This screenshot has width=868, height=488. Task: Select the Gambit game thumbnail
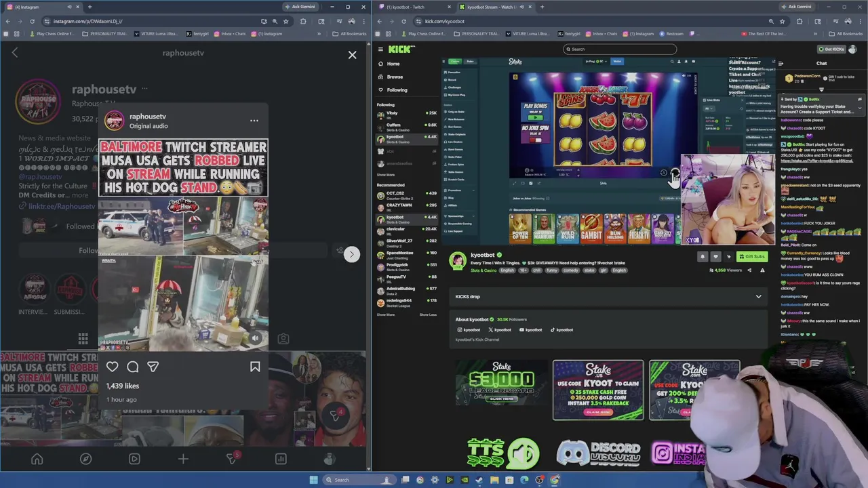(591, 229)
